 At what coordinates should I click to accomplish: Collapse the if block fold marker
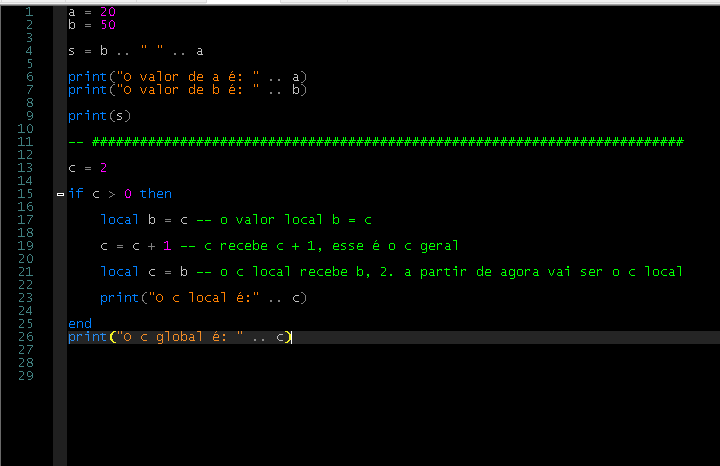tap(61, 194)
